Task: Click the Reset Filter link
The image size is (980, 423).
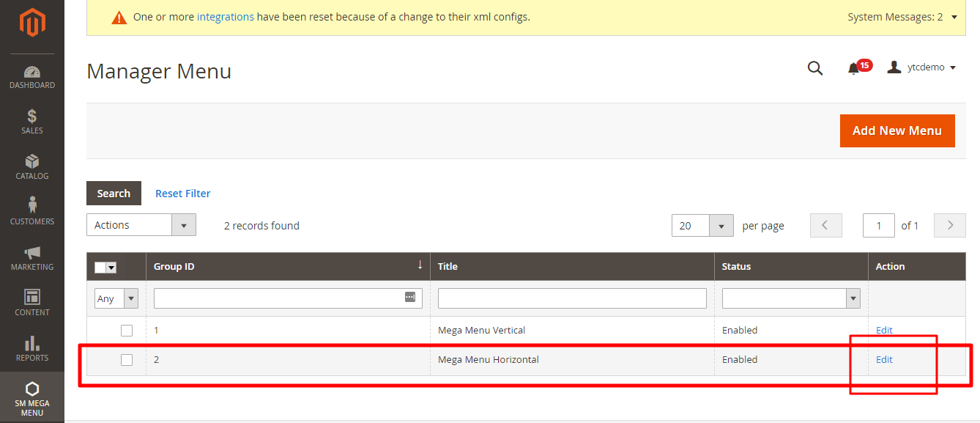Action: pos(183,194)
